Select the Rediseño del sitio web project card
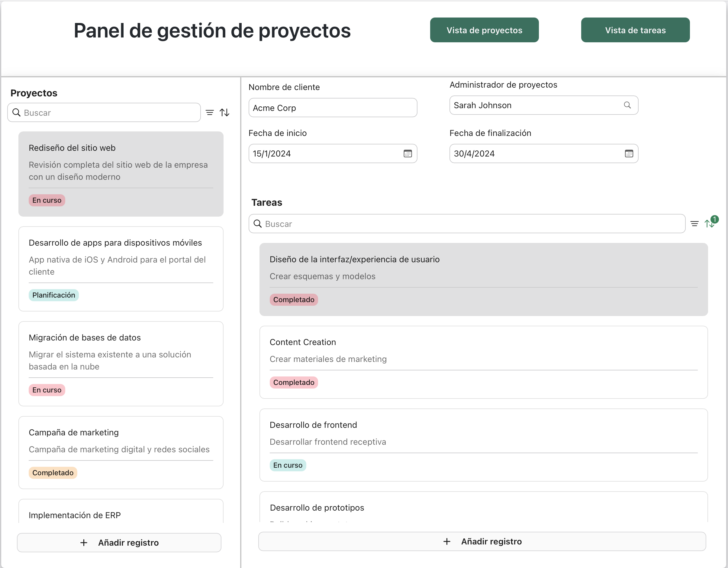 tap(121, 173)
